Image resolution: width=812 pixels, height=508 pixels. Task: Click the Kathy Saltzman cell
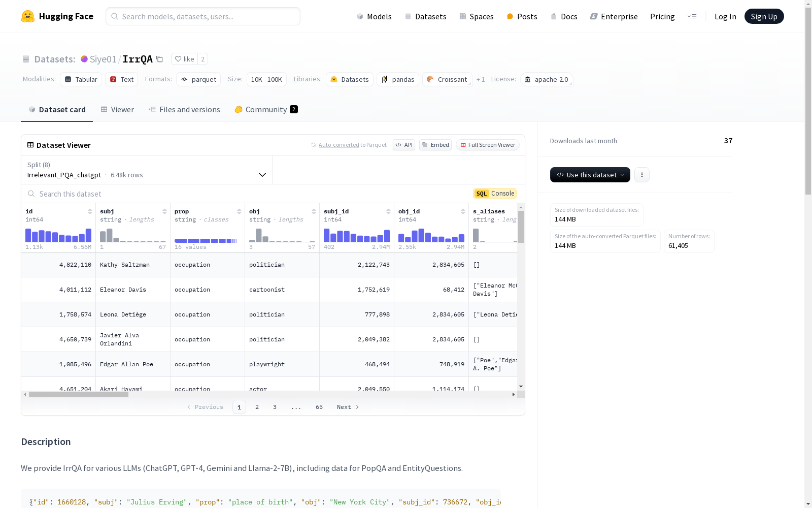click(133, 265)
